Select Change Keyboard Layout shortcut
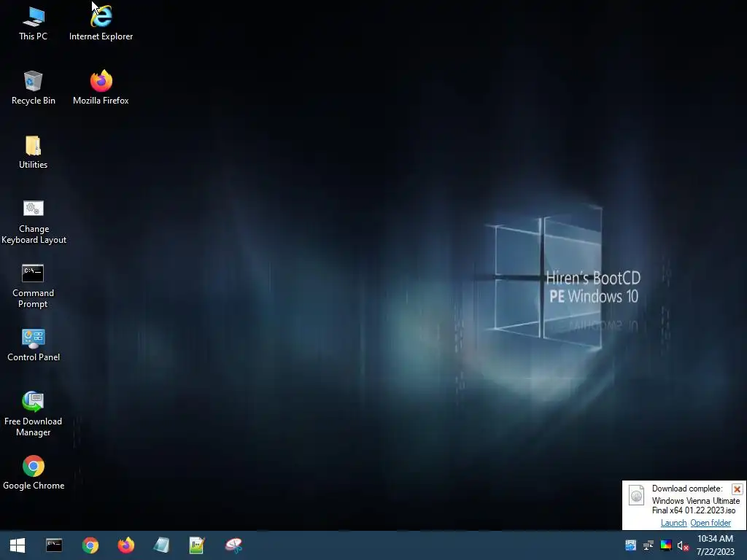Image resolution: width=747 pixels, height=560 pixels. tap(34, 222)
